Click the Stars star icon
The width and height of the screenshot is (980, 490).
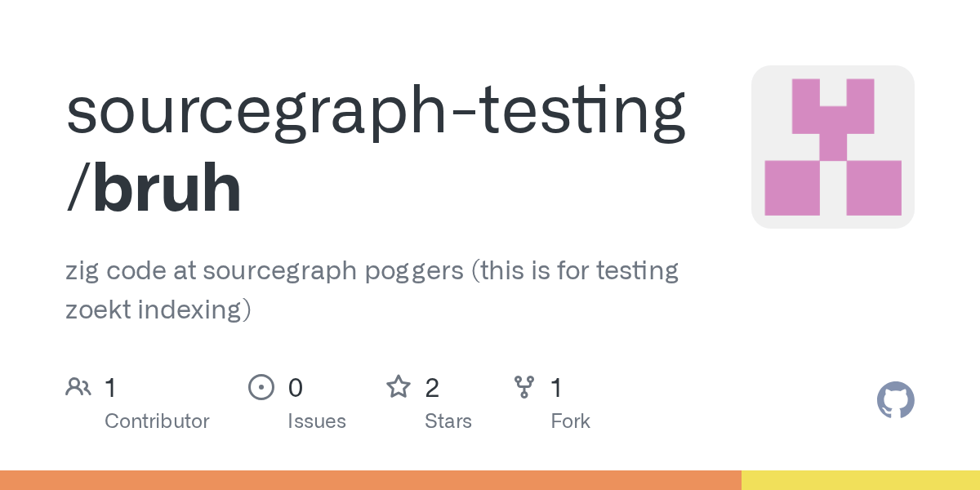click(x=398, y=387)
